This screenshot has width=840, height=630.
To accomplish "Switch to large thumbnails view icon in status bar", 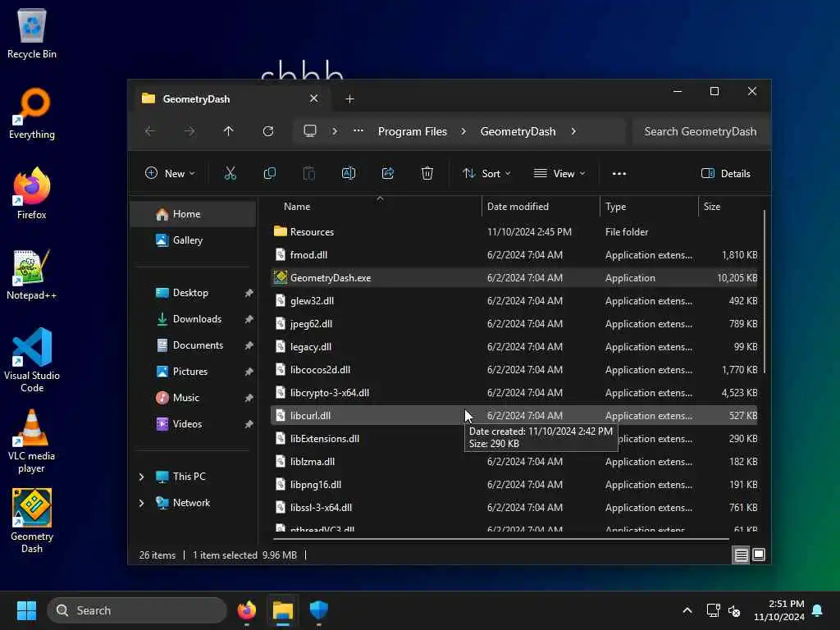I will pos(759,555).
